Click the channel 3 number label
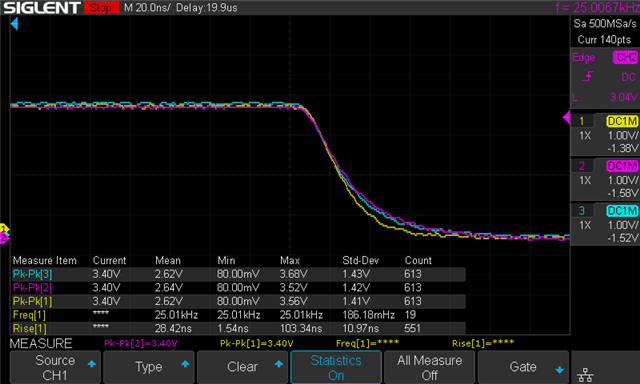Image resolution: width=640 pixels, height=384 pixels. (x=582, y=211)
